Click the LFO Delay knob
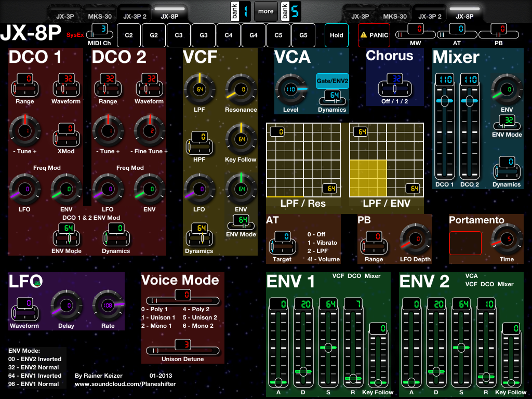532x399 pixels. pos(66,305)
